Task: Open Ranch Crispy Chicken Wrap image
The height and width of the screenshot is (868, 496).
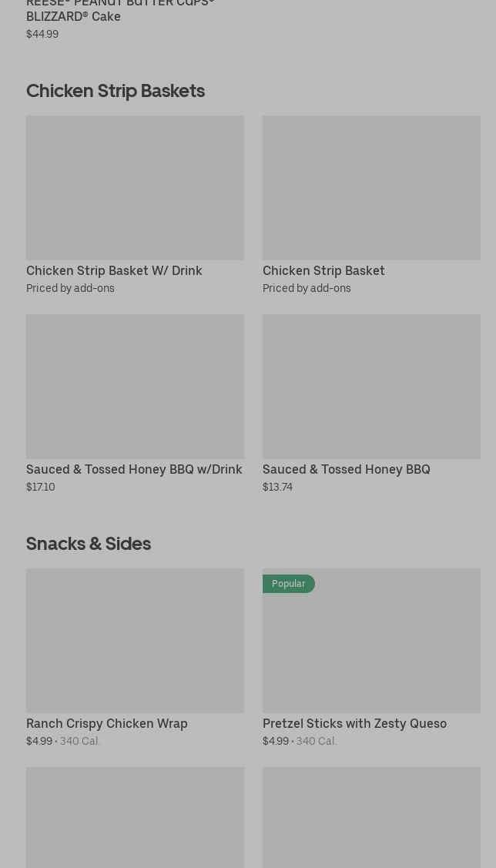Action: tap(135, 640)
